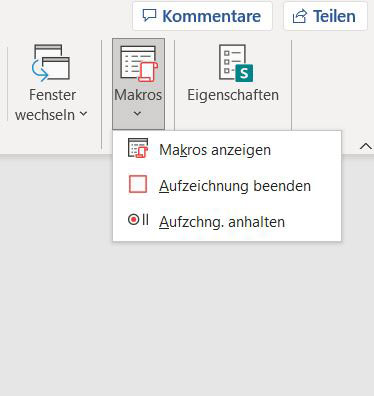Click the Eigenschaften text label
Viewport: 374px width, 396px height.
pos(233,95)
